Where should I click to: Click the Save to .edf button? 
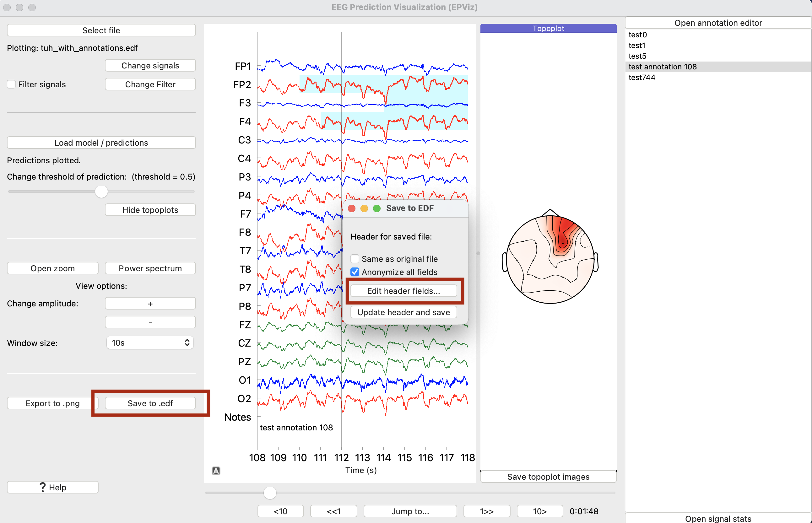[150, 403]
